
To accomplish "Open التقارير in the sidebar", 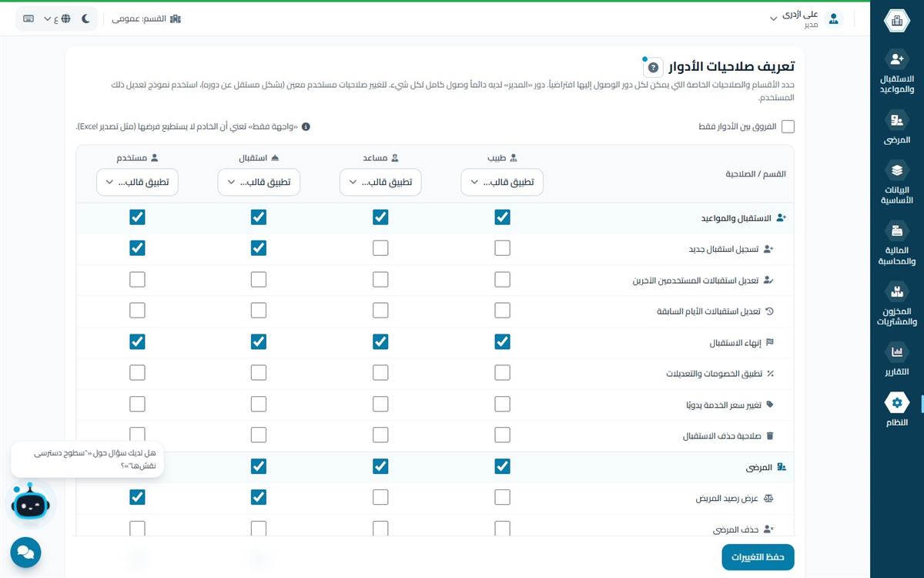I will click(x=896, y=359).
